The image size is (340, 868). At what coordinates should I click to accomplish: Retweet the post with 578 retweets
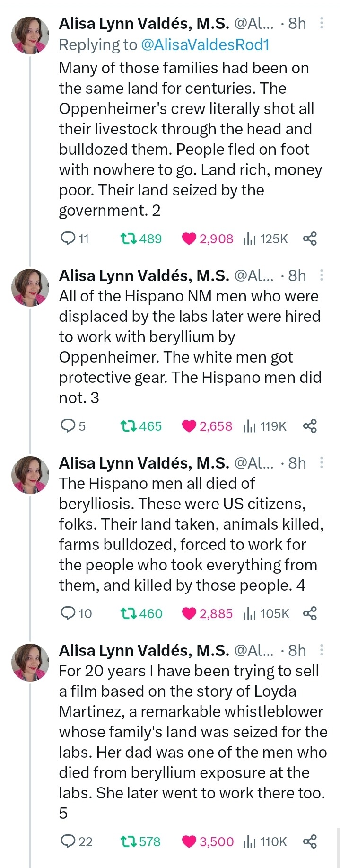pyautogui.click(x=127, y=841)
